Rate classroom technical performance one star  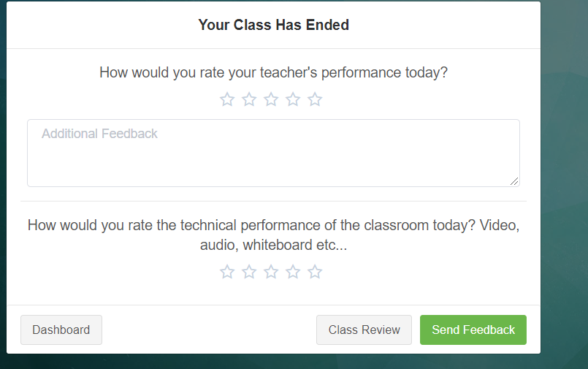tap(227, 272)
